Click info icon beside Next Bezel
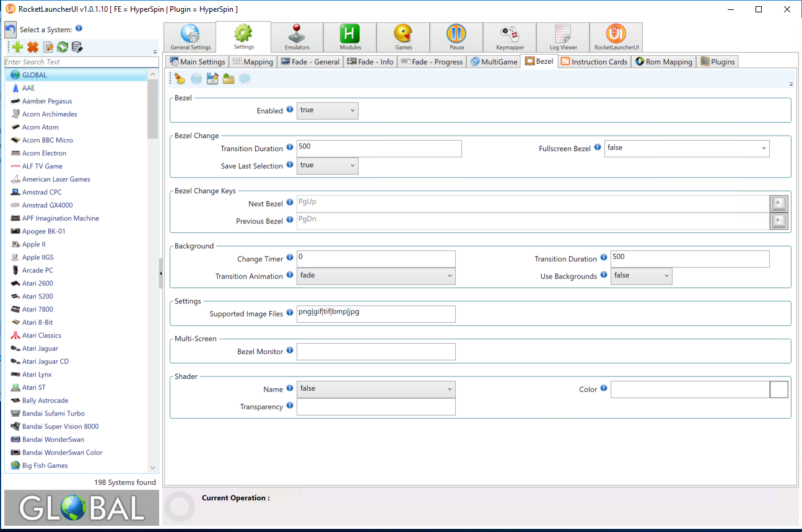 click(x=290, y=203)
